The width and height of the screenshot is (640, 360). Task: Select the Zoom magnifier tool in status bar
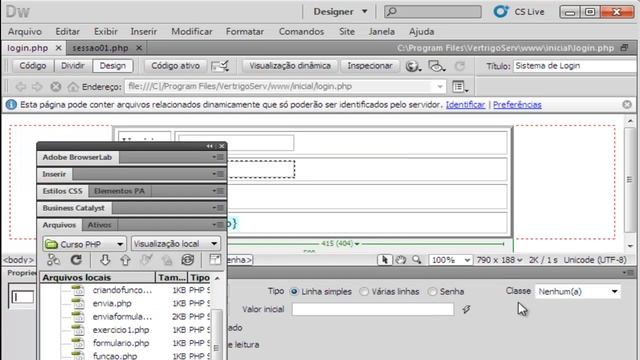(417, 260)
